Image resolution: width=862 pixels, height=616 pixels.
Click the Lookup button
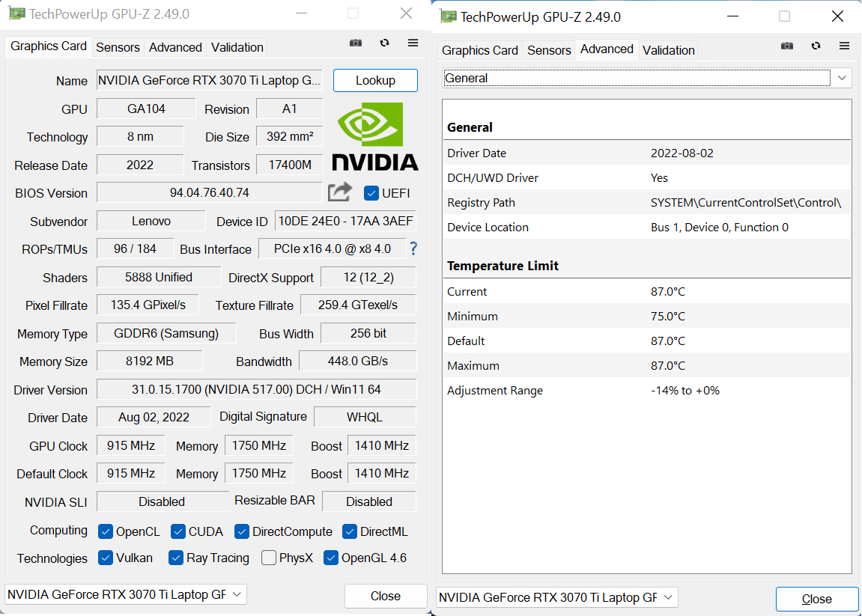coord(375,80)
